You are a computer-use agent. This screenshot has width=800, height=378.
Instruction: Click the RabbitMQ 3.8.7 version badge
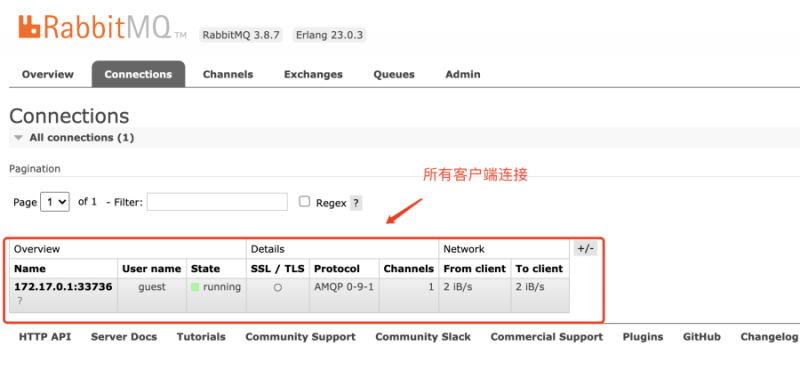[240, 35]
